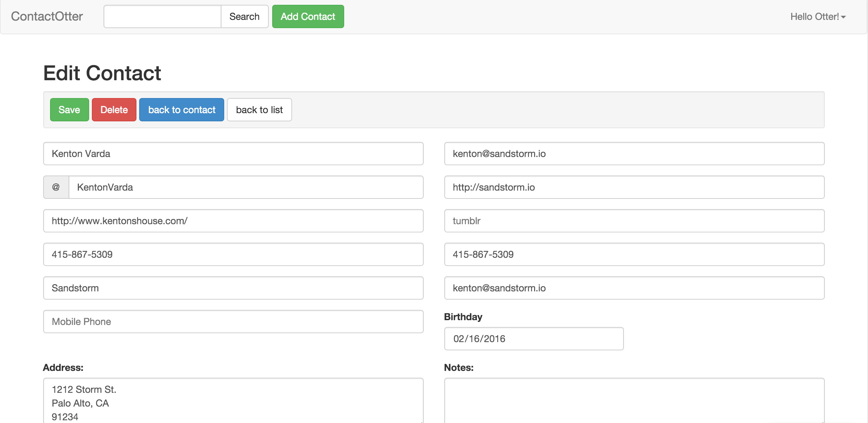Click the lower kenton@sandstorm.io email field

coord(634,288)
